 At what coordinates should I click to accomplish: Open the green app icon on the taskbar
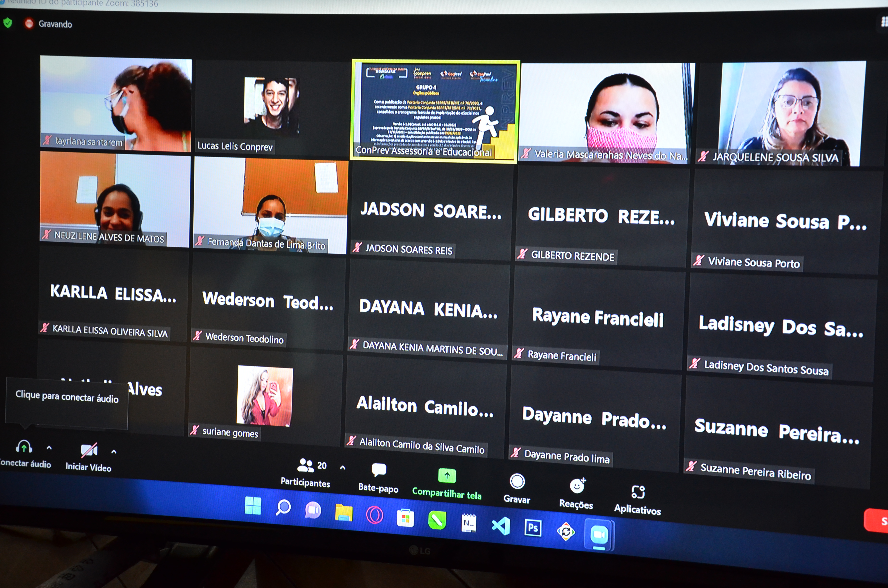(437, 521)
